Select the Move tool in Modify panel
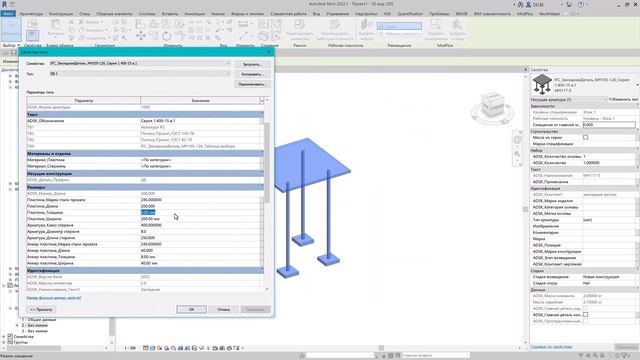 pyautogui.click(x=140, y=36)
